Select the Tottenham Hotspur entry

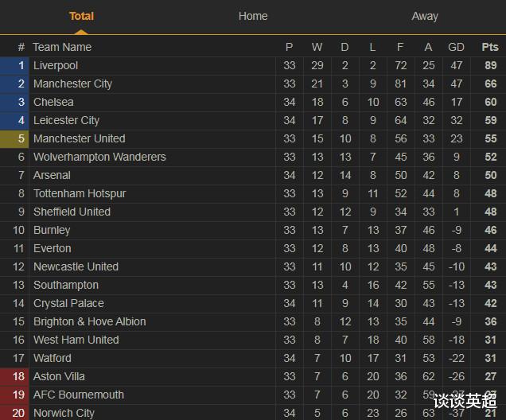(x=80, y=193)
